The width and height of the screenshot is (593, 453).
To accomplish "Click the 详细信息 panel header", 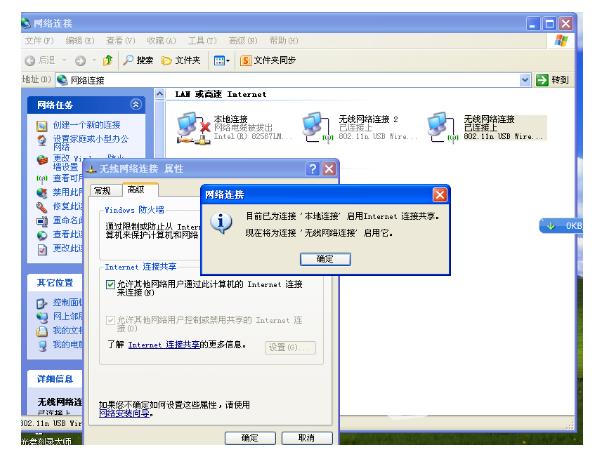I will click(55, 379).
